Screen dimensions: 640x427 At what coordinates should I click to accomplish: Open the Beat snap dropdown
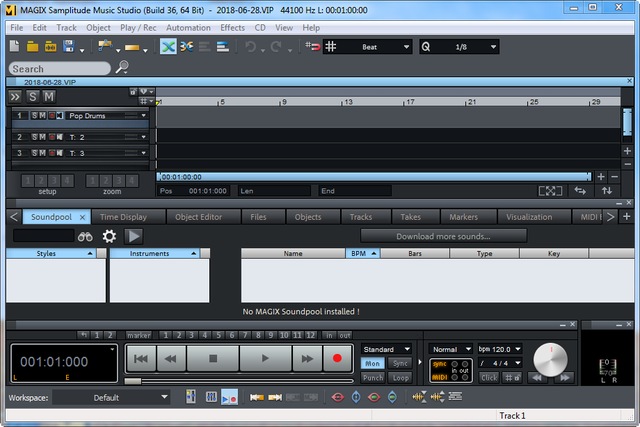381,47
